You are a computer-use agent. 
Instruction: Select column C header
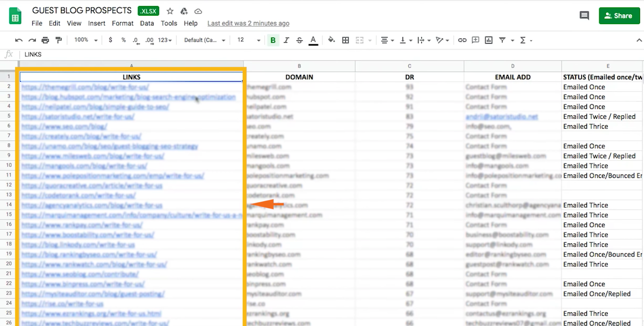(409, 66)
